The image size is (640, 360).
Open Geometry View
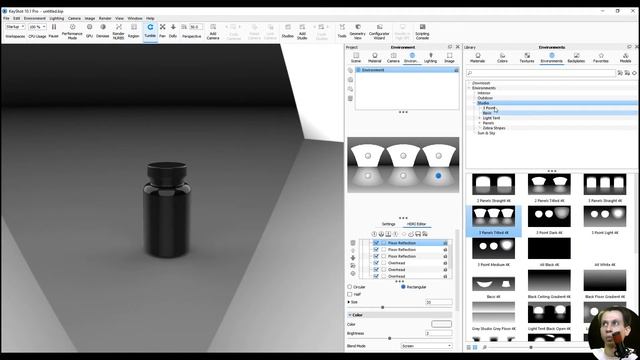pyautogui.click(x=358, y=32)
